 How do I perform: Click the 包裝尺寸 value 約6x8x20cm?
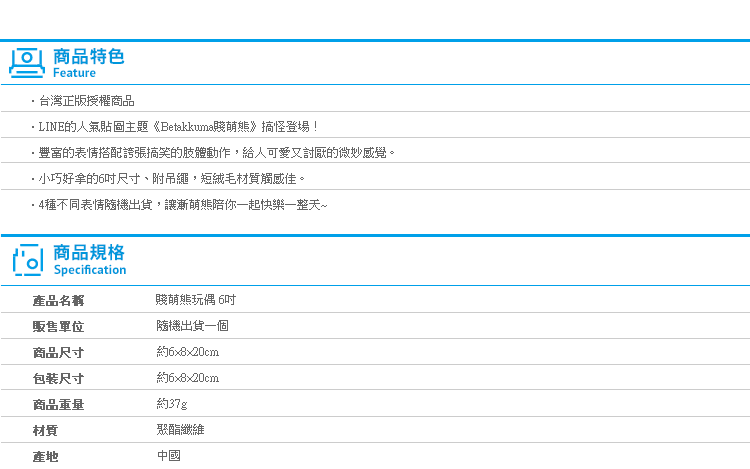point(188,378)
